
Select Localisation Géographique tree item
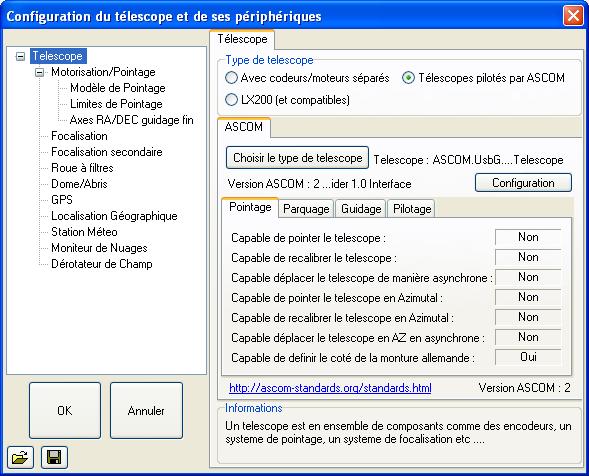click(114, 216)
